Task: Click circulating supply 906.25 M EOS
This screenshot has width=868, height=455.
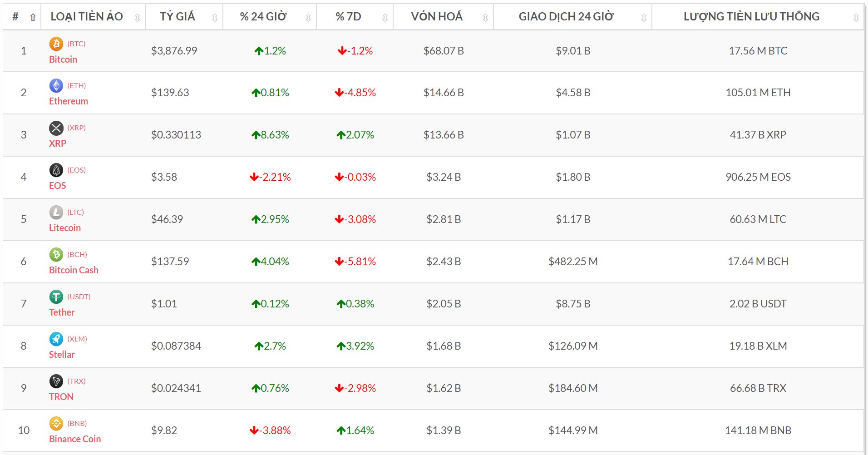Action: [758, 177]
